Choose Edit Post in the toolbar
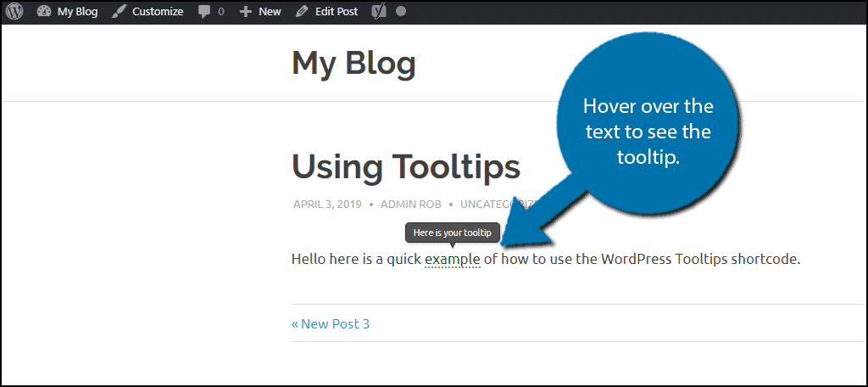This screenshot has height=387, width=868. coord(335,12)
